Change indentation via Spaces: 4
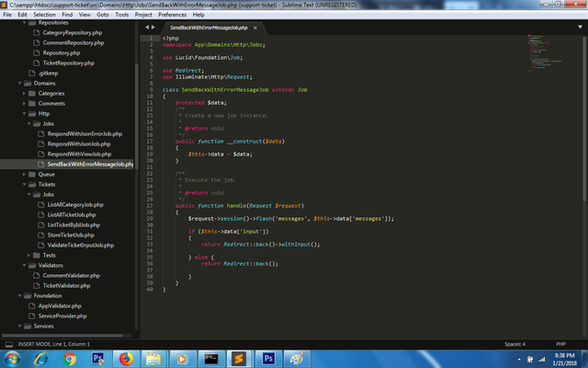This screenshot has height=368, width=588. click(514, 344)
